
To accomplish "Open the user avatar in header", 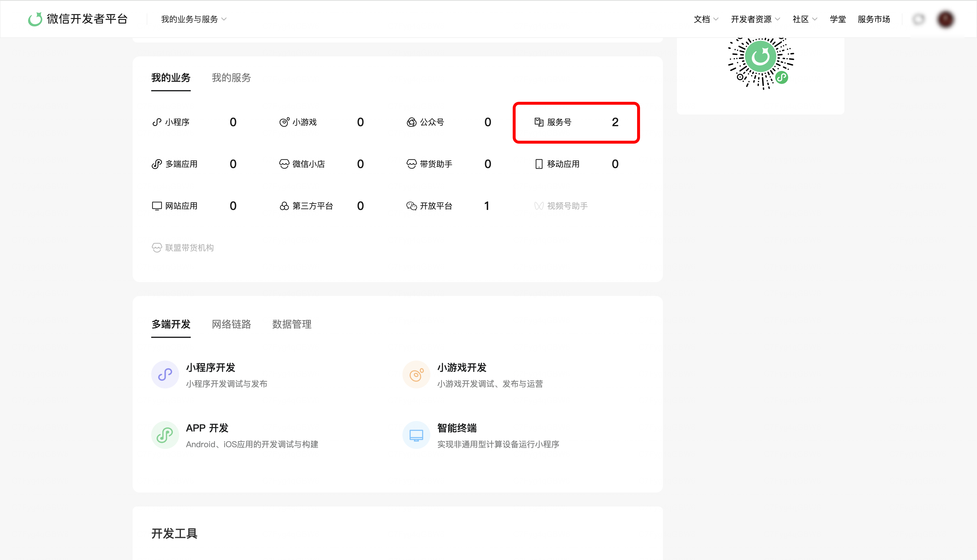I will [946, 19].
